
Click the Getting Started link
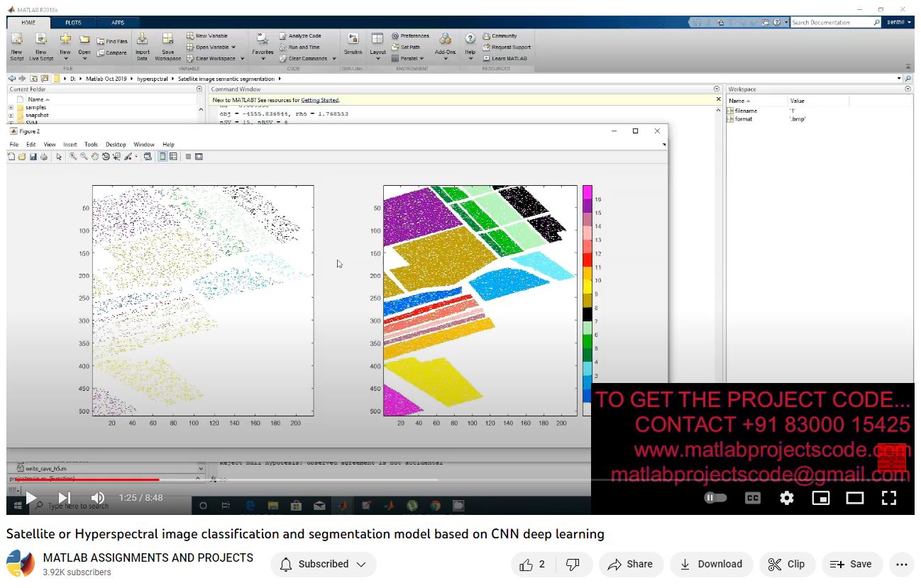(x=319, y=100)
